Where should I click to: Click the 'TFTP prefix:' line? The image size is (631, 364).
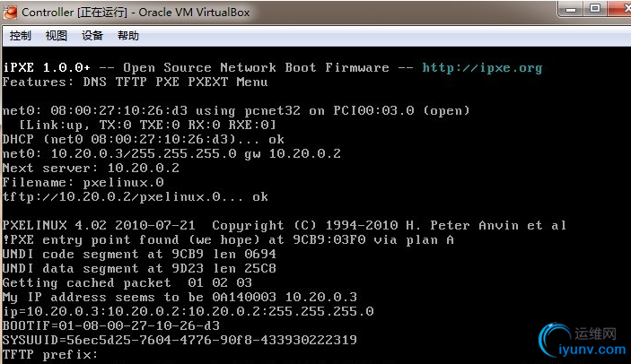50,354
